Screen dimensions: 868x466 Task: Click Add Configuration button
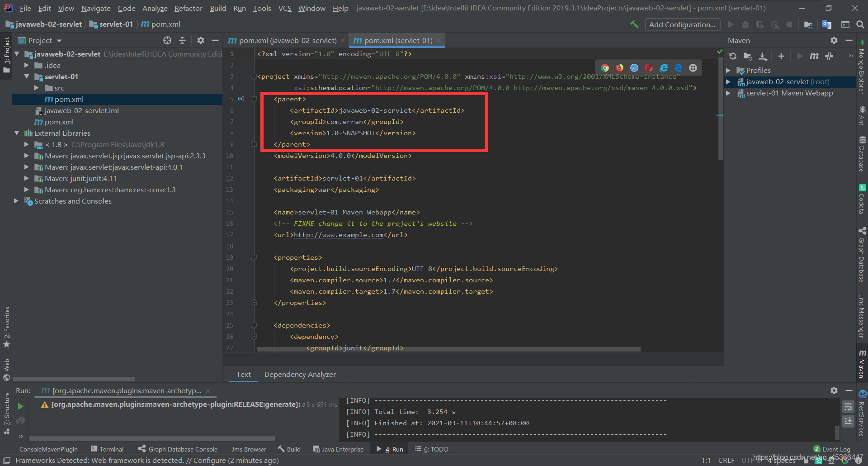pos(682,24)
